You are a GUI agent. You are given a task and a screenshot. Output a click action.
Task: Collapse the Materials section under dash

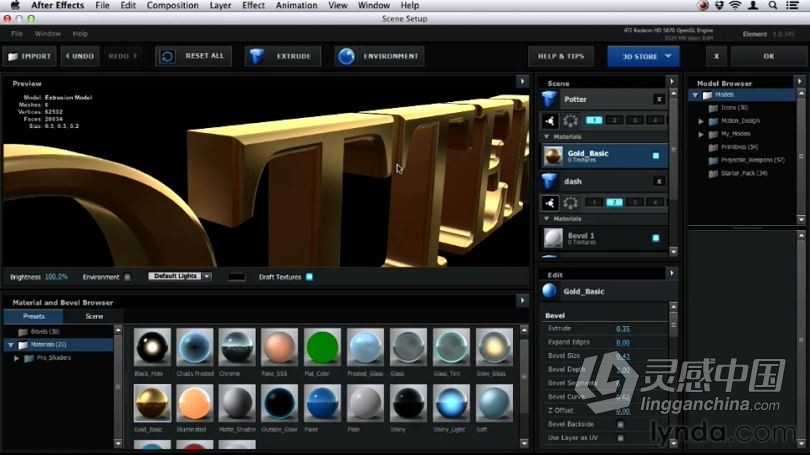click(547, 219)
